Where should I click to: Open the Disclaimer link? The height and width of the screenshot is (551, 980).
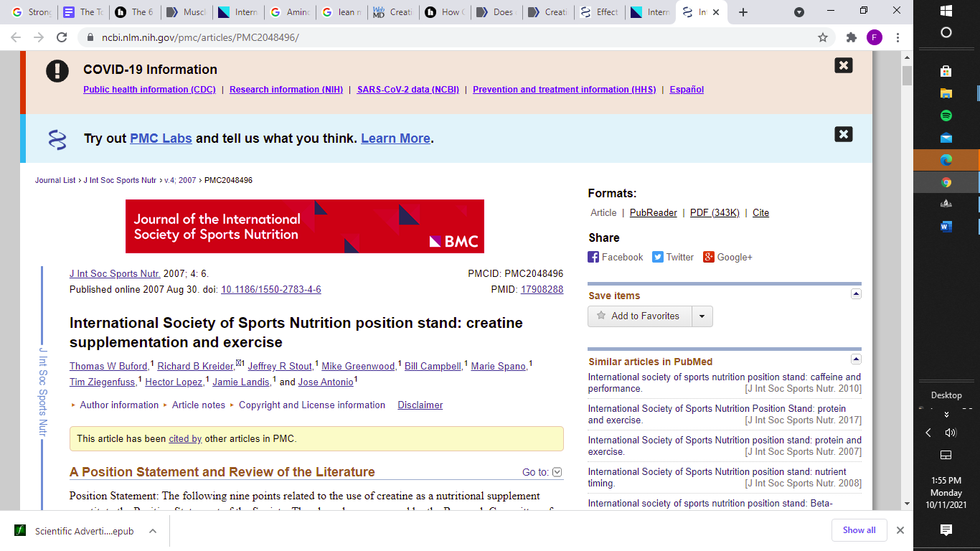420,405
